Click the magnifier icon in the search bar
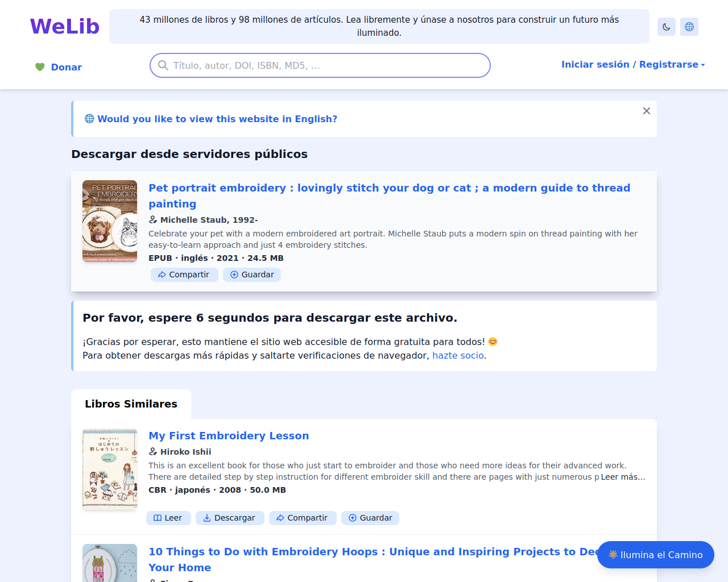This screenshot has height=582, width=728. coord(163,65)
